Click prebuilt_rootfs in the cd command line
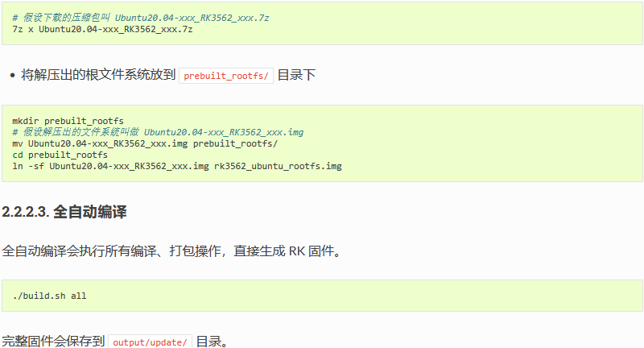This screenshot has height=348, width=644. pos(68,155)
